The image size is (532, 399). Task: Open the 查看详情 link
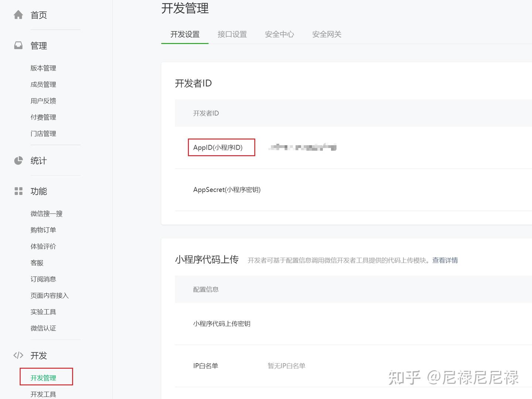445,260
